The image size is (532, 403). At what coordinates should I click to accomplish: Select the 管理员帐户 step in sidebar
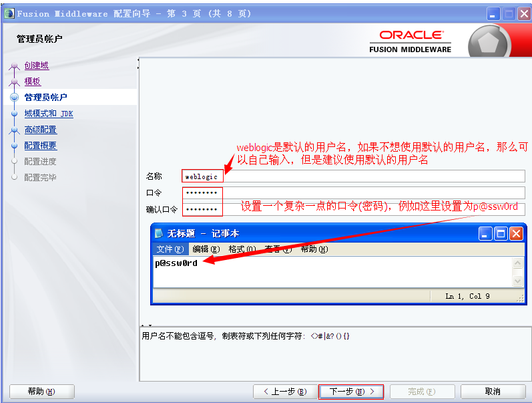click(46, 97)
